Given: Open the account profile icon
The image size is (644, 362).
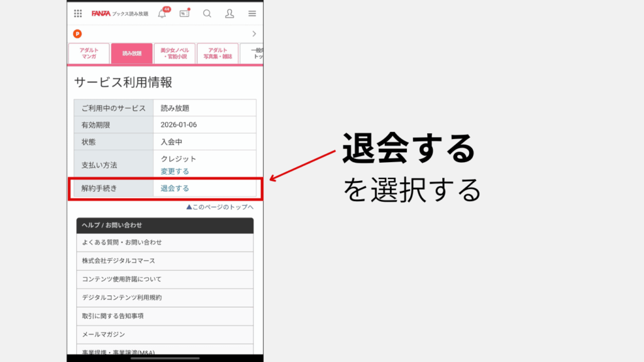Looking at the screenshot, I should [230, 14].
